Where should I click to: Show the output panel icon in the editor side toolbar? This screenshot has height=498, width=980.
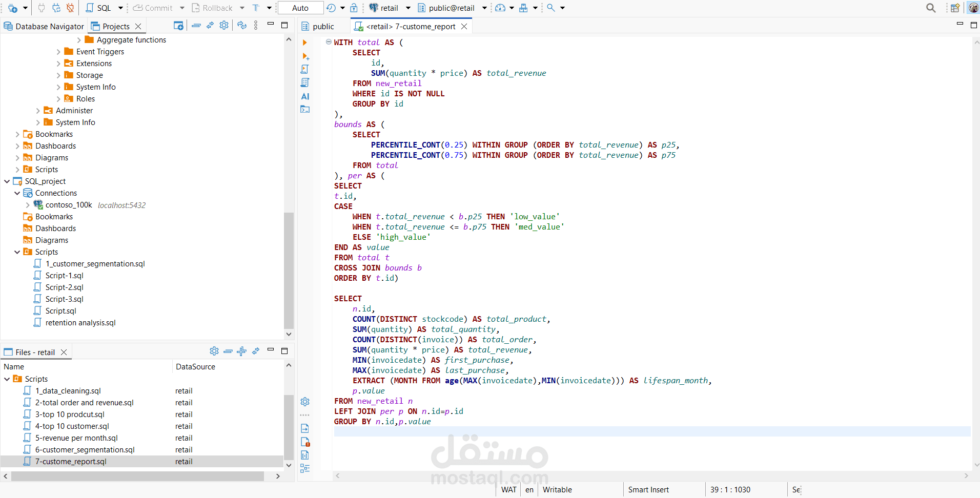tap(305, 428)
